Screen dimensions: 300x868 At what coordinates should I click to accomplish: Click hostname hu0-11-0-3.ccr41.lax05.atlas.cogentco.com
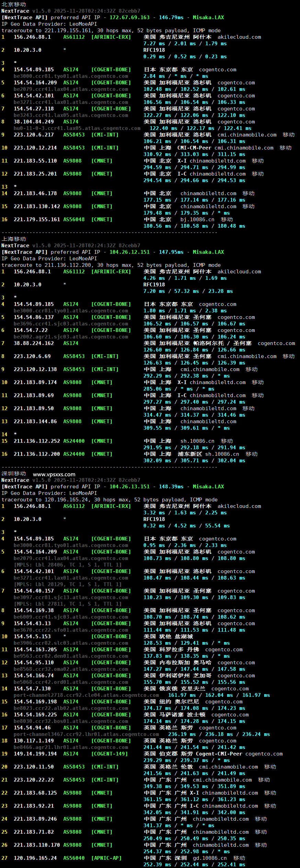pyautogui.click(x=77, y=128)
